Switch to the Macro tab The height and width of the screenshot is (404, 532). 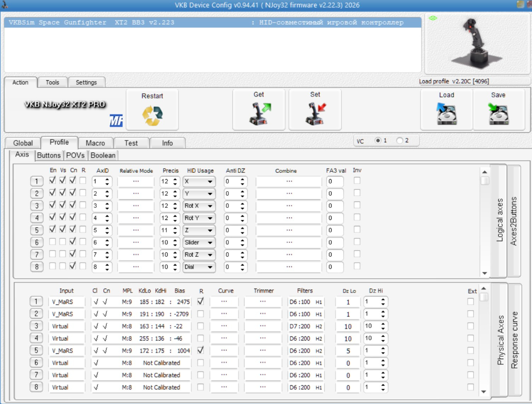pyautogui.click(x=95, y=143)
